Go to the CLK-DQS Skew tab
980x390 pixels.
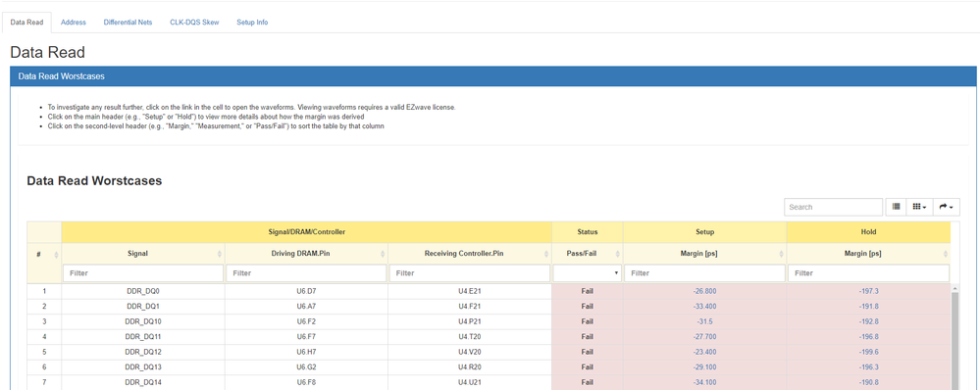pos(194,23)
